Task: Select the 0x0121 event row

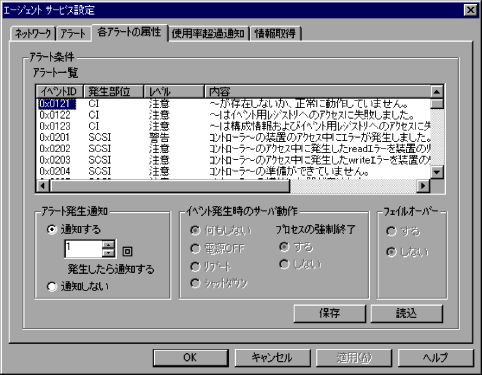Action: coord(233,104)
